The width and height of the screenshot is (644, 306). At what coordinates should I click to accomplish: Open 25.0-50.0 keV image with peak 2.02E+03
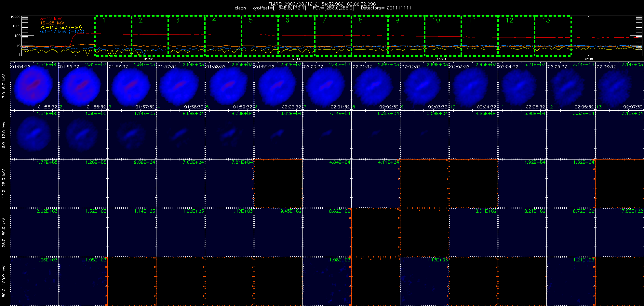(34, 232)
